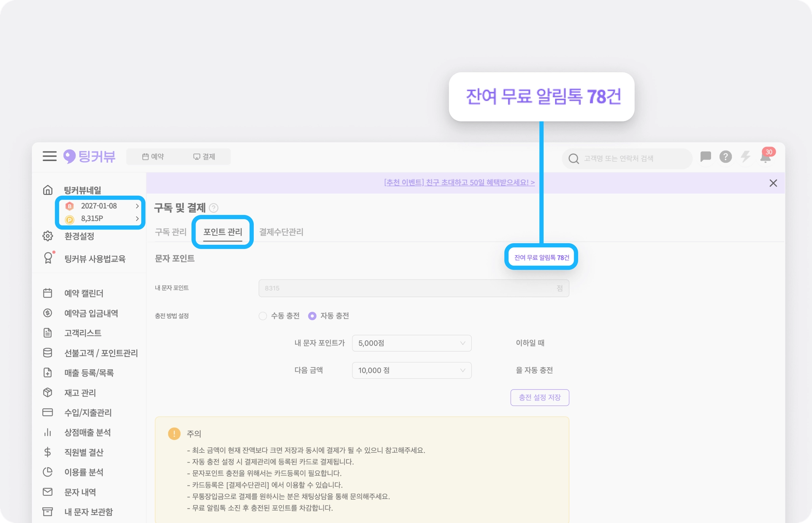Open the 10,000 점 amount dropdown
Screen dimensions: 812x523
click(x=411, y=370)
